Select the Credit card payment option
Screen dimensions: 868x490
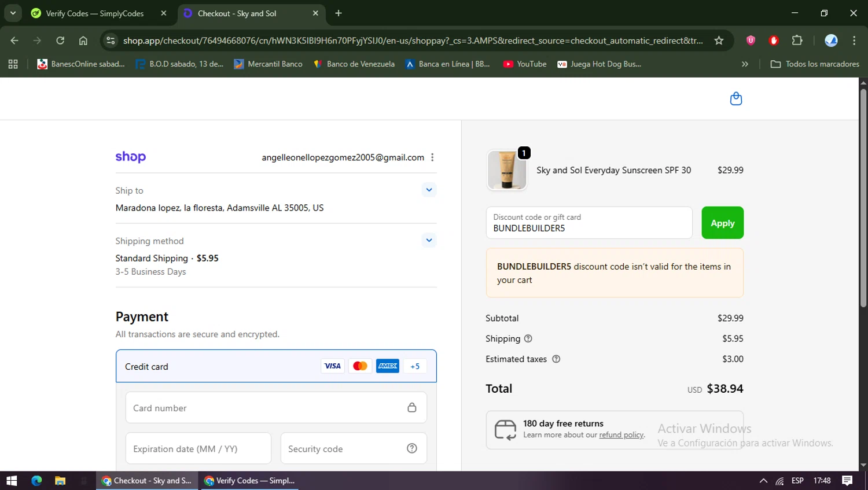point(276,366)
